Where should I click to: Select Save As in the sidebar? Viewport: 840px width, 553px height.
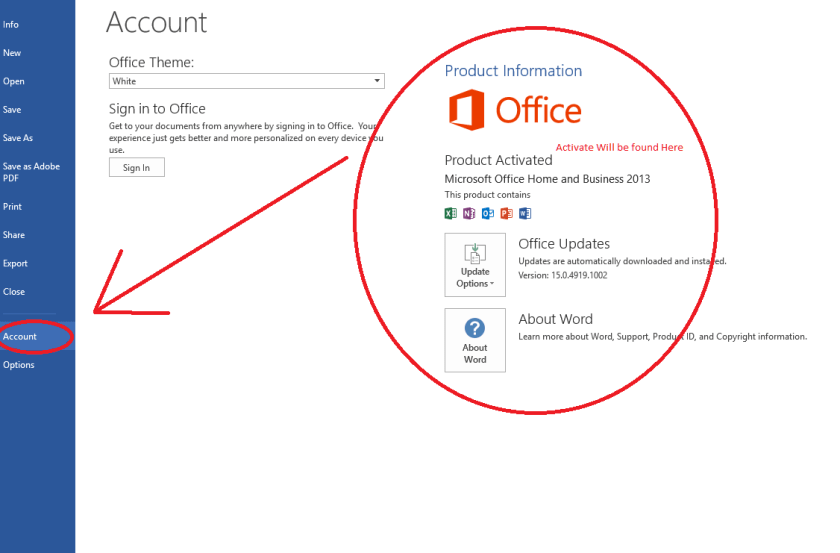click(x=18, y=138)
